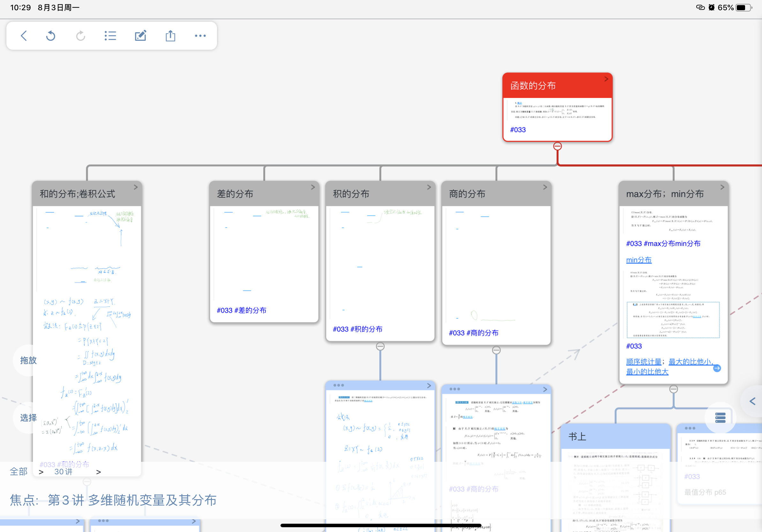
Task: Tap the alarm clock status icon
Action: (711, 7)
